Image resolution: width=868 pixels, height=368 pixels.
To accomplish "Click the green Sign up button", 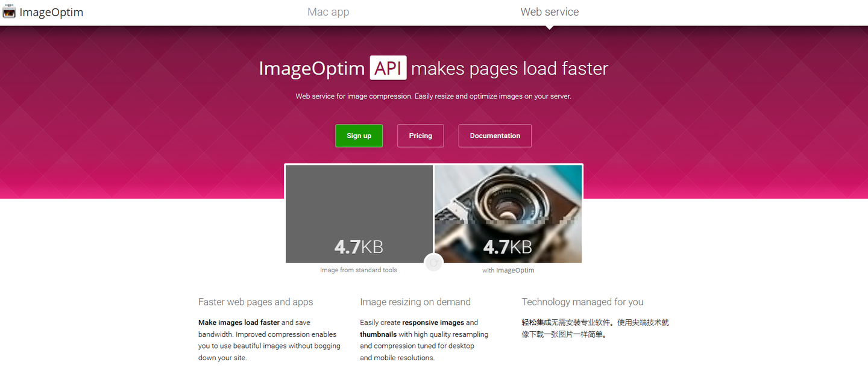I will coord(359,136).
